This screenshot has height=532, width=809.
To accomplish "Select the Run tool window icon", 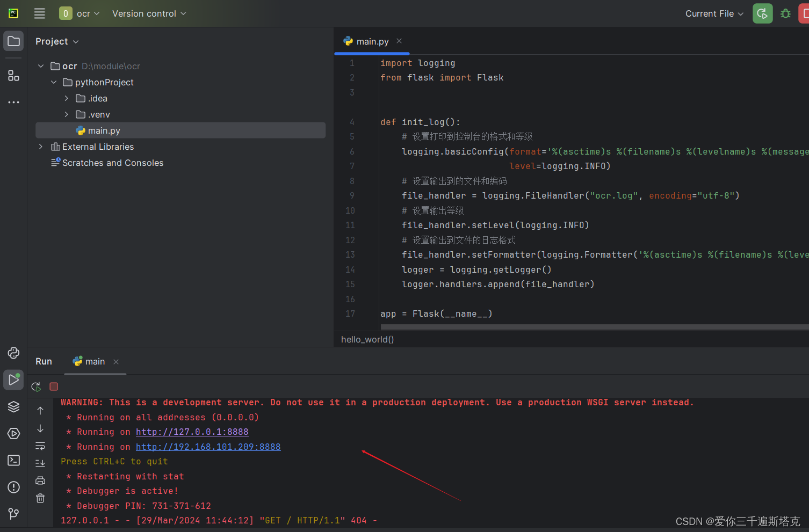I will (13, 380).
